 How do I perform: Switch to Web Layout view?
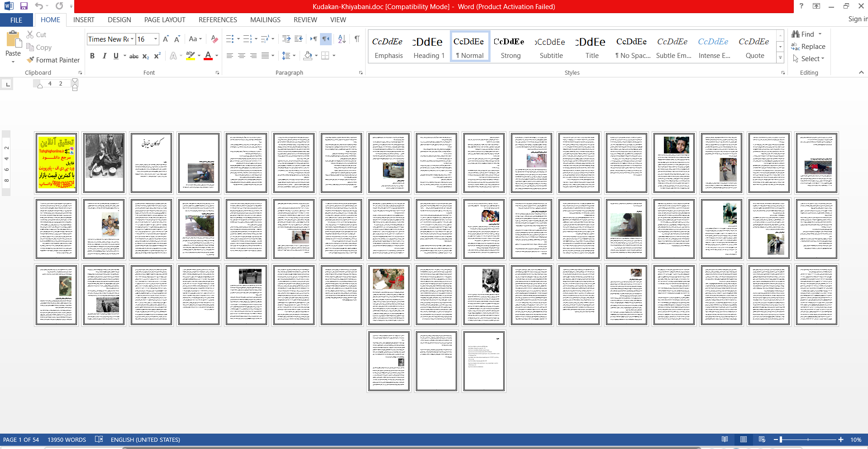point(762,439)
